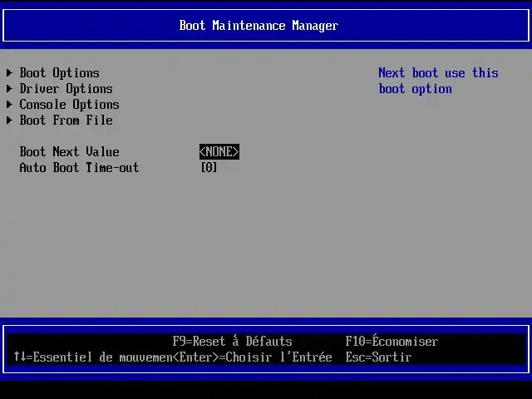This screenshot has width=532, height=399.
Task: Click the 'Next boot use this boot option' help text
Action: [x=438, y=81]
